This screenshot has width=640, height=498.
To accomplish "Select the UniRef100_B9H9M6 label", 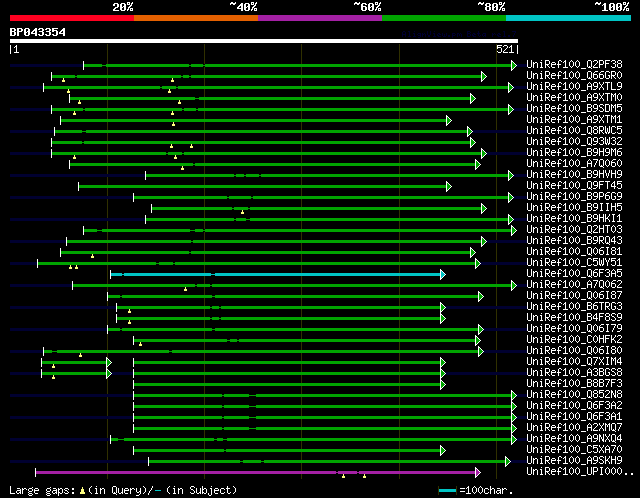I will 574,153.
